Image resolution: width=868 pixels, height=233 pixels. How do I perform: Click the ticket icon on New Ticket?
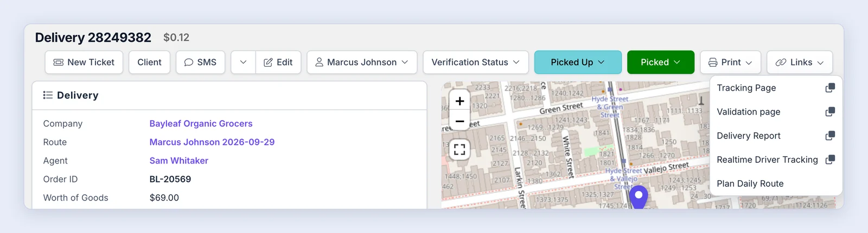(x=58, y=62)
